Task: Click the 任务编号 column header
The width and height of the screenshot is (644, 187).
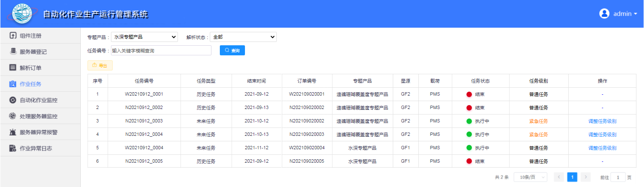Action: [144, 81]
